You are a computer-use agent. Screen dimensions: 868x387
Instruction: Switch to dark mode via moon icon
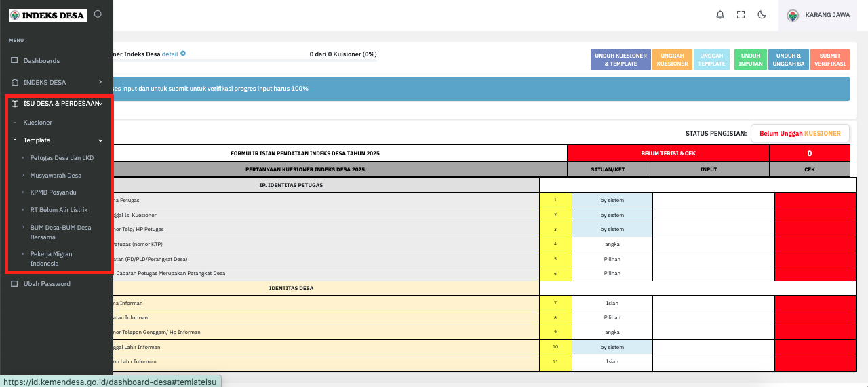click(762, 15)
